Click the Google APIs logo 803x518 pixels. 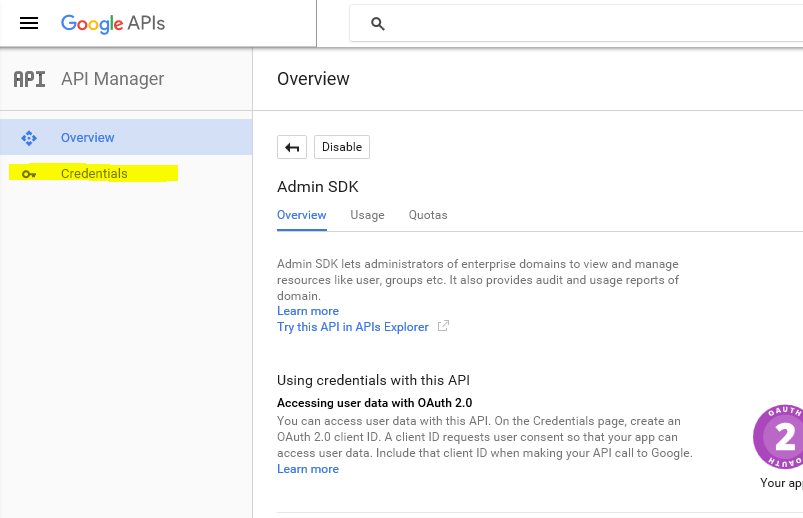pyautogui.click(x=112, y=23)
